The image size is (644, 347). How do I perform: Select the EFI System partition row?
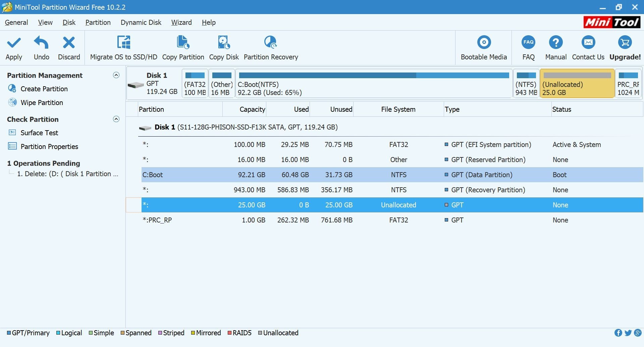click(x=392, y=145)
